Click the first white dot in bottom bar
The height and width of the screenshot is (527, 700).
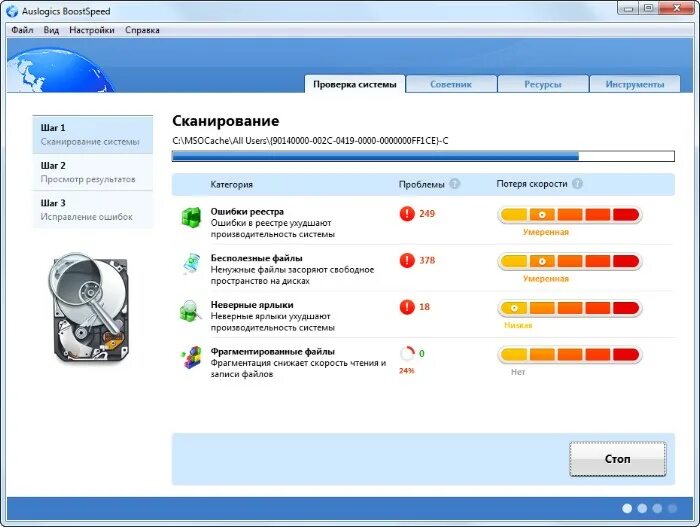coord(627,508)
